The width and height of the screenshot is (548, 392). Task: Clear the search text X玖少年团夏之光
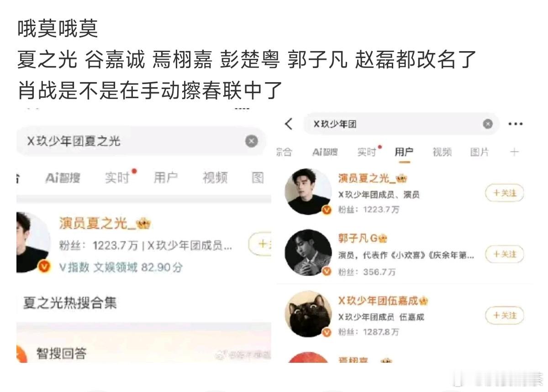(x=252, y=141)
